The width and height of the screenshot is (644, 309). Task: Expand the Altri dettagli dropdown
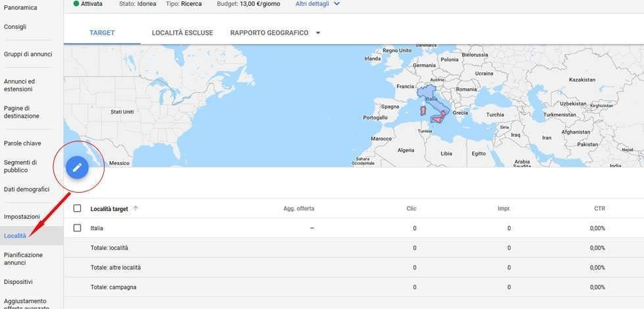pyautogui.click(x=318, y=3)
